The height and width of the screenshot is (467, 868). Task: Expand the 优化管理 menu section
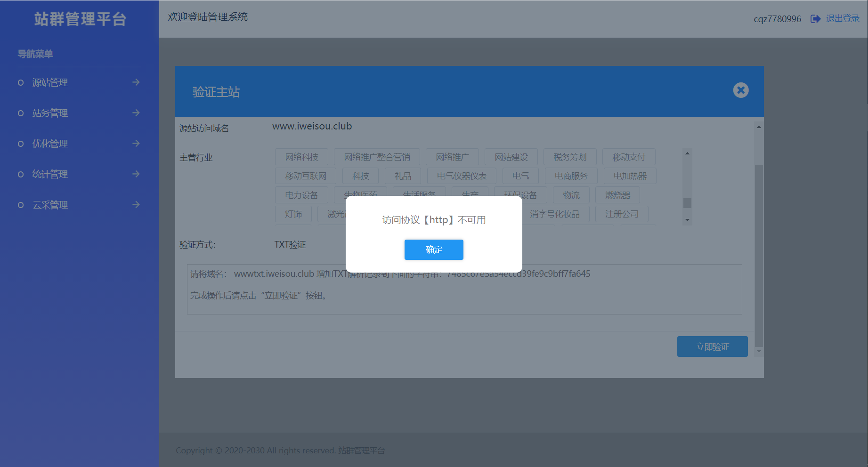[x=50, y=144]
